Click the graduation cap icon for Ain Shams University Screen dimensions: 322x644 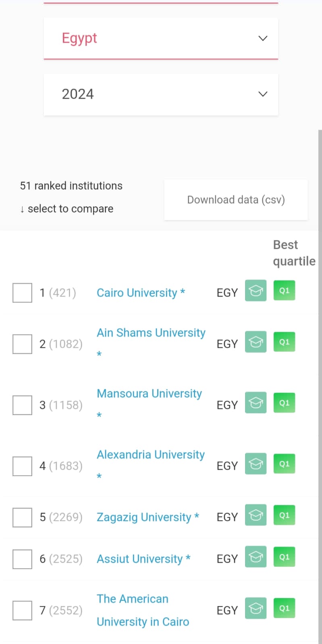(256, 342)
